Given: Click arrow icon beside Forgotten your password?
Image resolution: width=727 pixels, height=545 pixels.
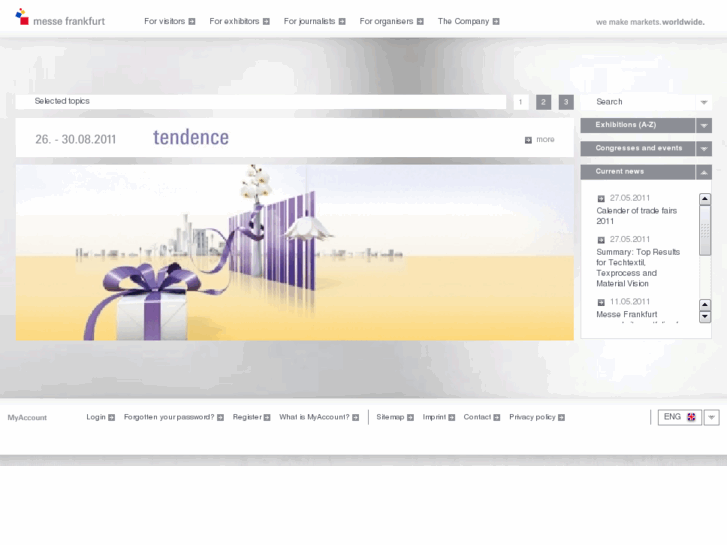Looking at the screenshot, I should 220,417.
